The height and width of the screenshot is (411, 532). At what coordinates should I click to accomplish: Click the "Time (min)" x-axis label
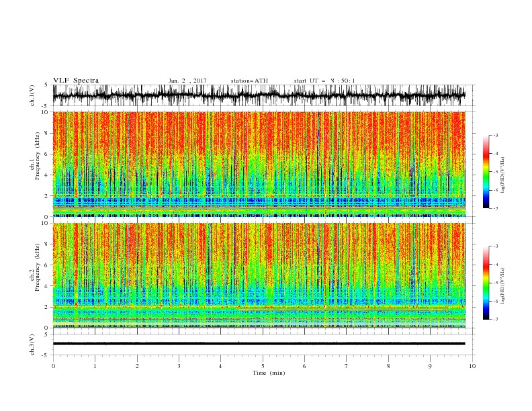coord(269,373)
